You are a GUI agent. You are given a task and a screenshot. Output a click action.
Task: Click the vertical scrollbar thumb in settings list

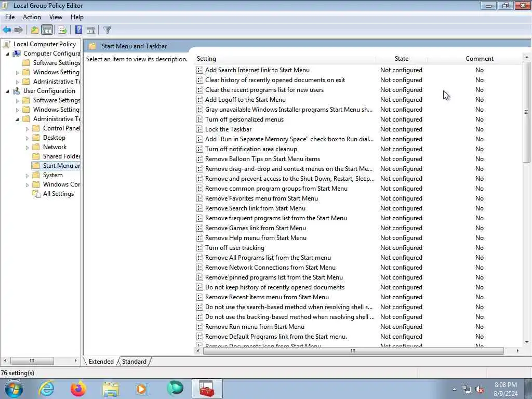click(x=526, y=112)
